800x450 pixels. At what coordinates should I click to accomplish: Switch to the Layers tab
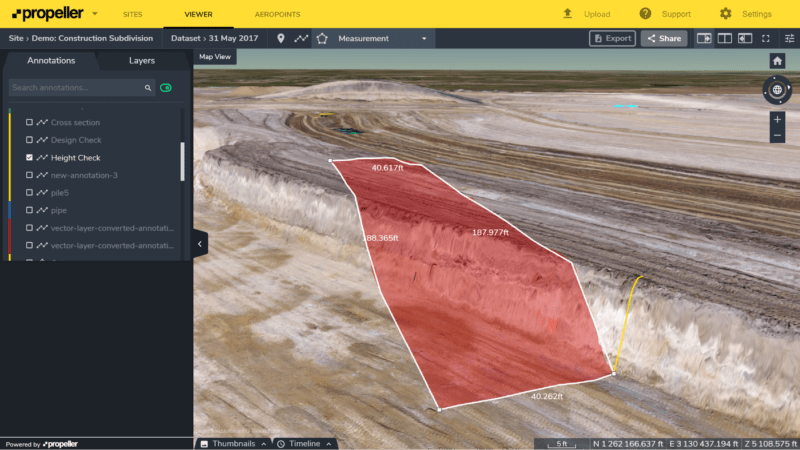point(142,60)
